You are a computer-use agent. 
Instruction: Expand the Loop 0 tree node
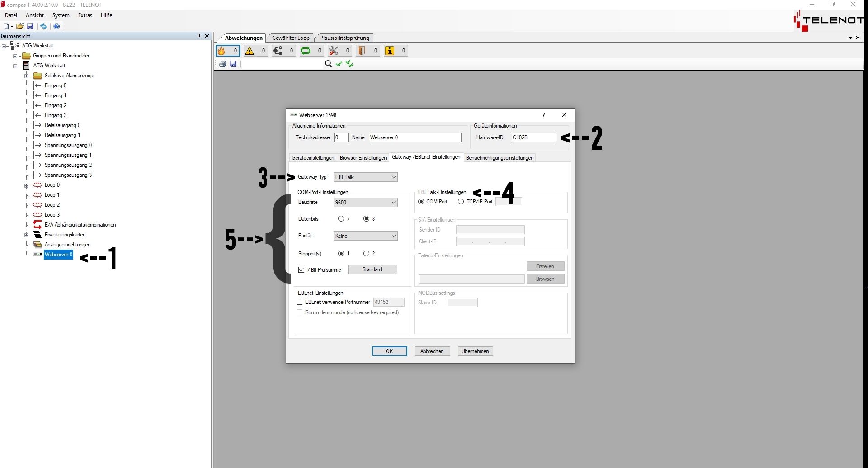(x=26, y=185)
